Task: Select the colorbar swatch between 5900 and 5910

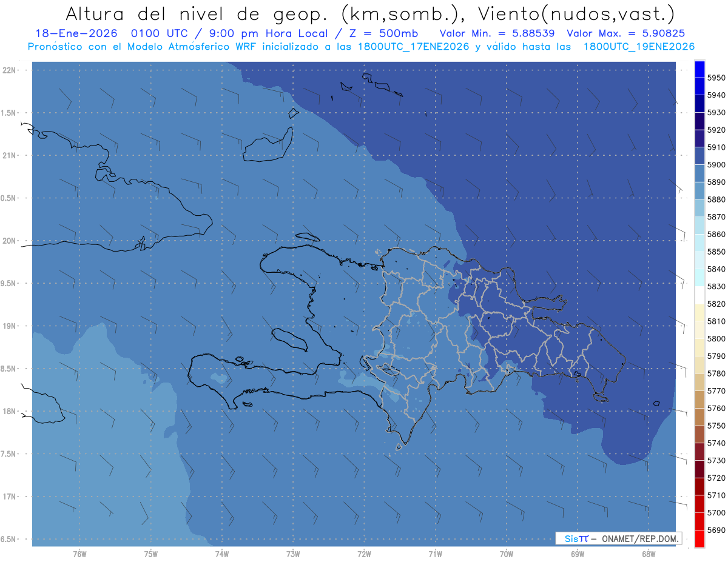Action: coord(699,156)
